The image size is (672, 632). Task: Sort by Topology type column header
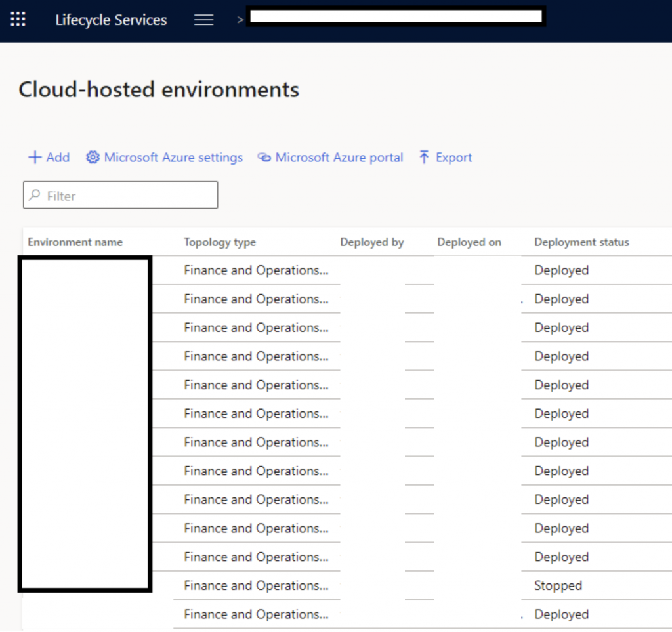[x=220, y=242]
